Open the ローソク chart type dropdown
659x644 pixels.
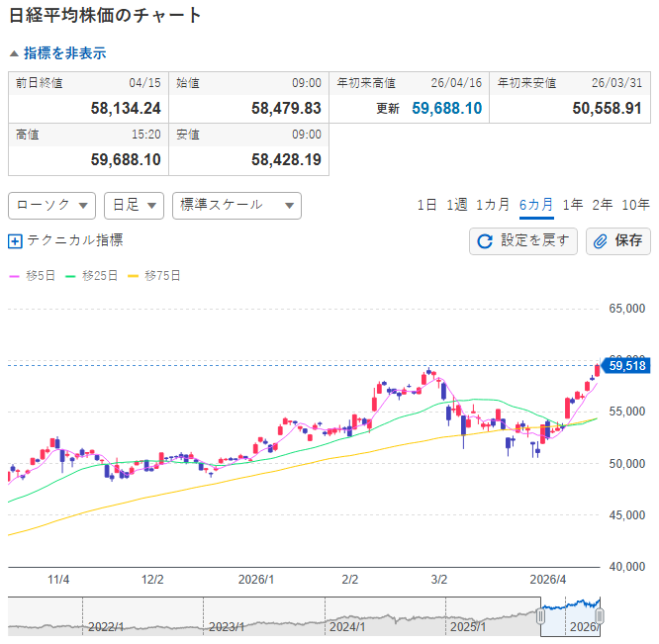[x=51, y=206]
